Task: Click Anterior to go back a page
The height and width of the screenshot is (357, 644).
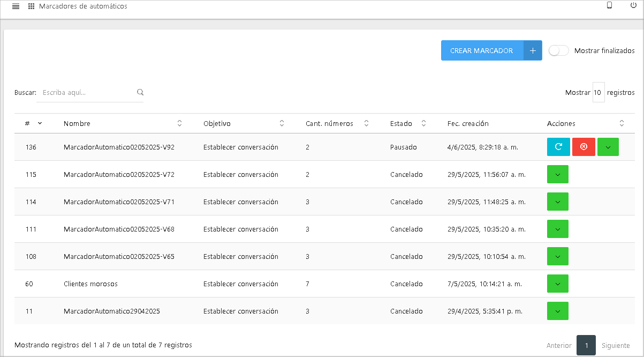Action: (x=559, y=345)
